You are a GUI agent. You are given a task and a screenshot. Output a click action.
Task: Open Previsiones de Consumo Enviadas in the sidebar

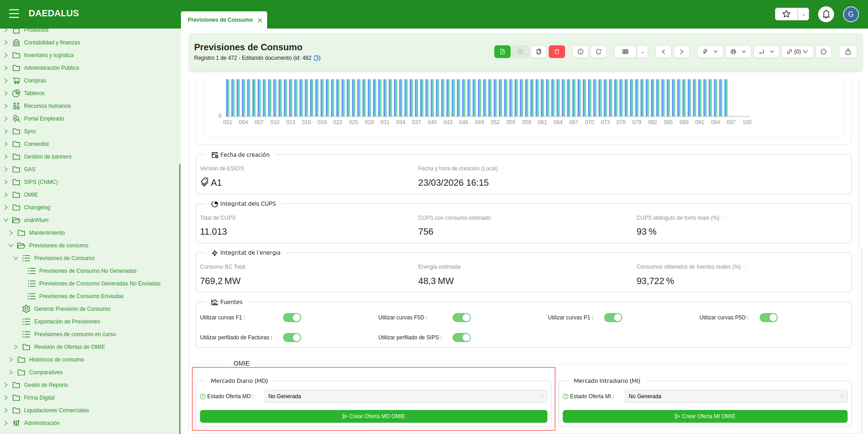pos(81,296)
